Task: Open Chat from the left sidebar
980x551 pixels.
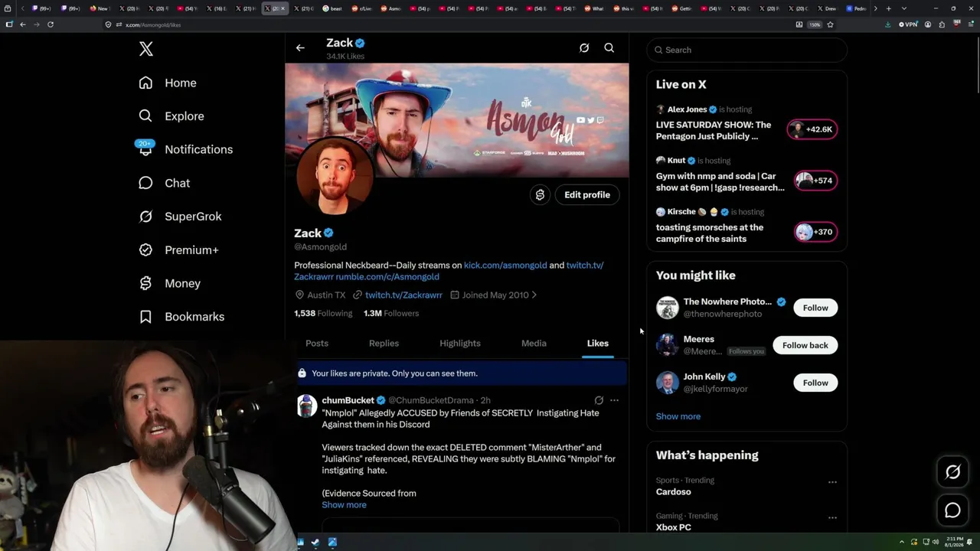Action: click(x=164, y=183)
